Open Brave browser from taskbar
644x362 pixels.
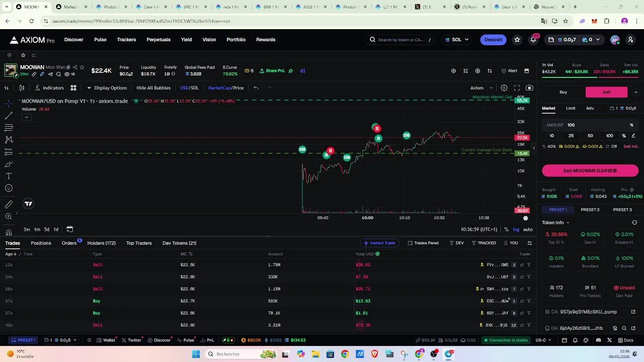(x=374, y=354)
